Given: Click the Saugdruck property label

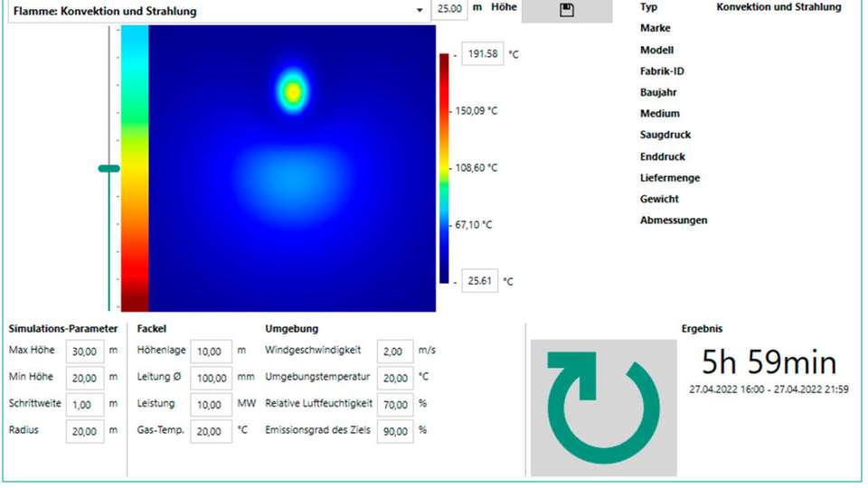Looking at the screenshot, I should 665,135.
